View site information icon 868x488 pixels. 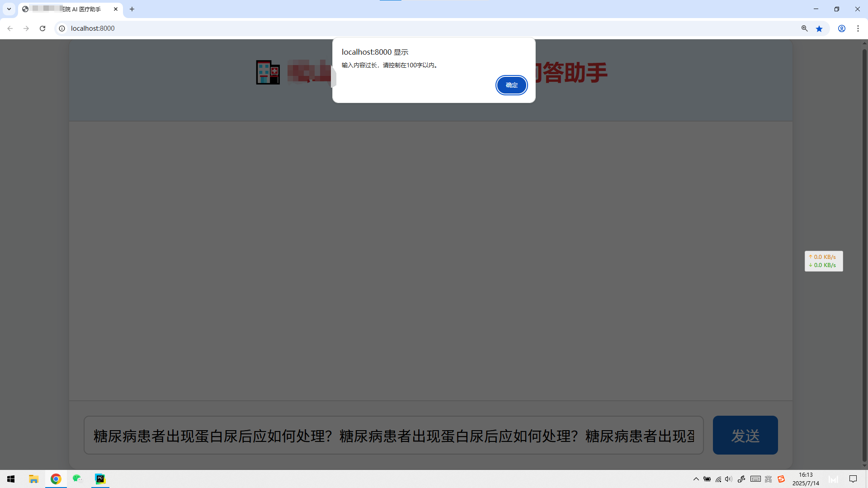click(x=62, y=28)
